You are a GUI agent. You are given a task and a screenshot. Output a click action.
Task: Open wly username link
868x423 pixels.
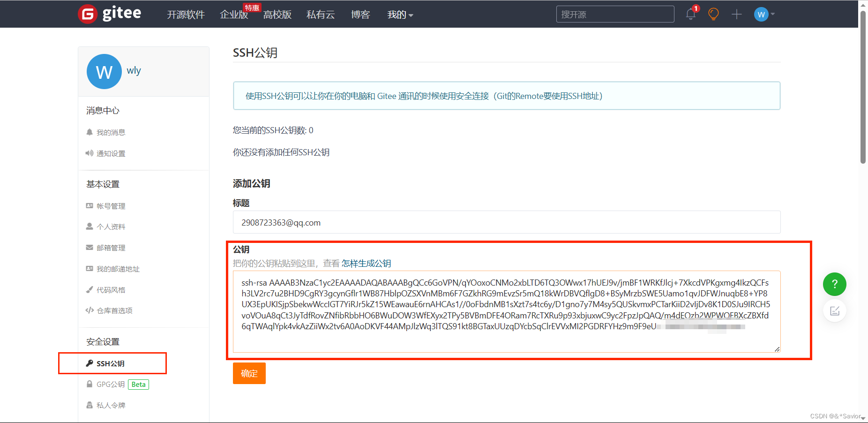click(x=134, y=70)
